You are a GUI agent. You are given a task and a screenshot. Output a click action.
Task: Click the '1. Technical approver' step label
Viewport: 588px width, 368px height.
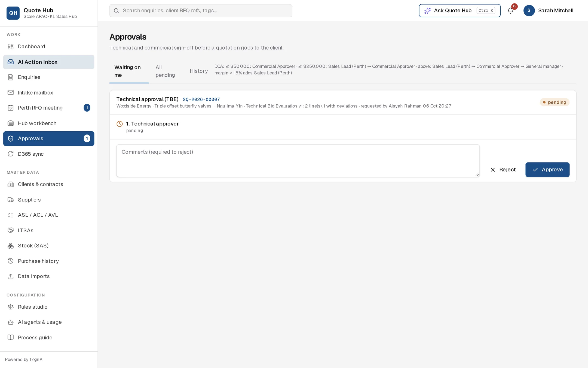[152, 124]
